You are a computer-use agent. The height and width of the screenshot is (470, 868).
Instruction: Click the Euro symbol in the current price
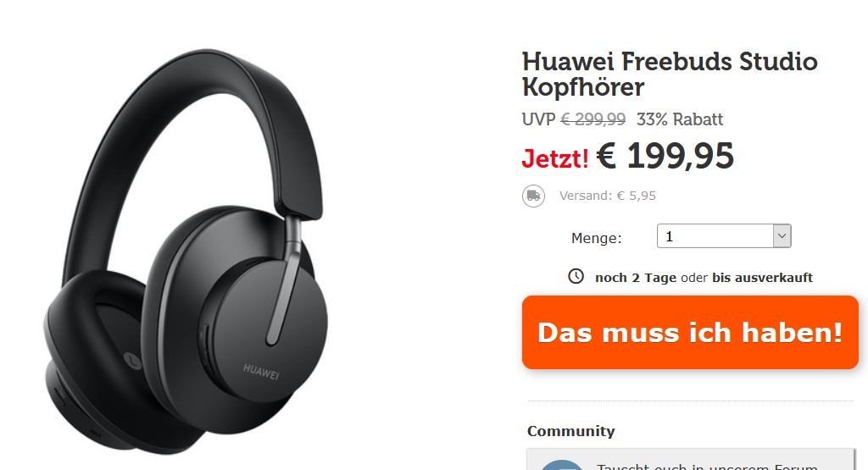[607, 156]
